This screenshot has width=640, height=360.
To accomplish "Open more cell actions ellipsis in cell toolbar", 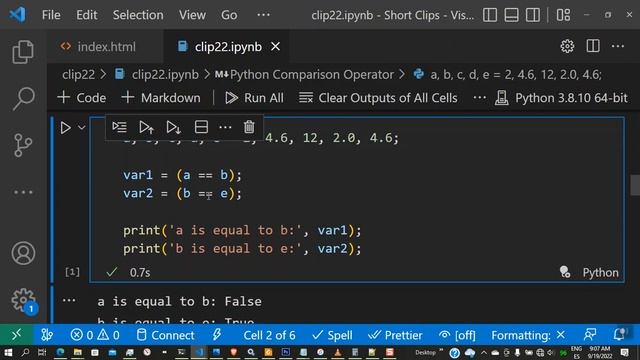I will pos(225,127).
